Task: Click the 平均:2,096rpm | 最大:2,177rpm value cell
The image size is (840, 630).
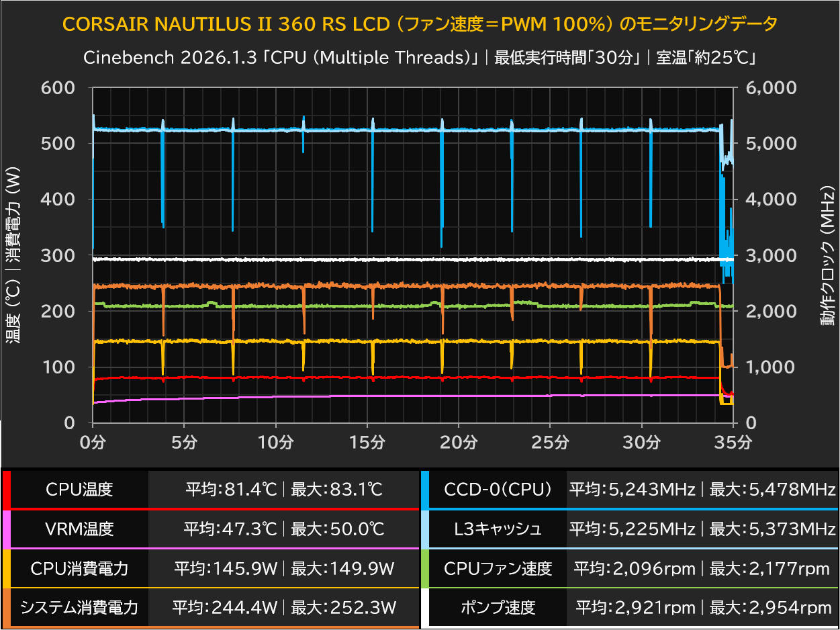Action: coord(702,569)
